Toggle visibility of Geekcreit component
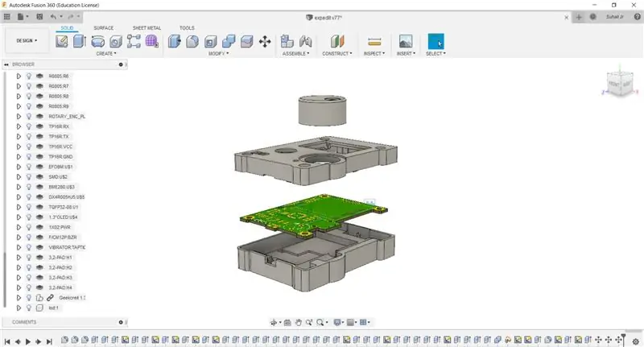Image resolution: width=644 pixels, height=347 pixels. pyautogui.click(x=29, y=298)
